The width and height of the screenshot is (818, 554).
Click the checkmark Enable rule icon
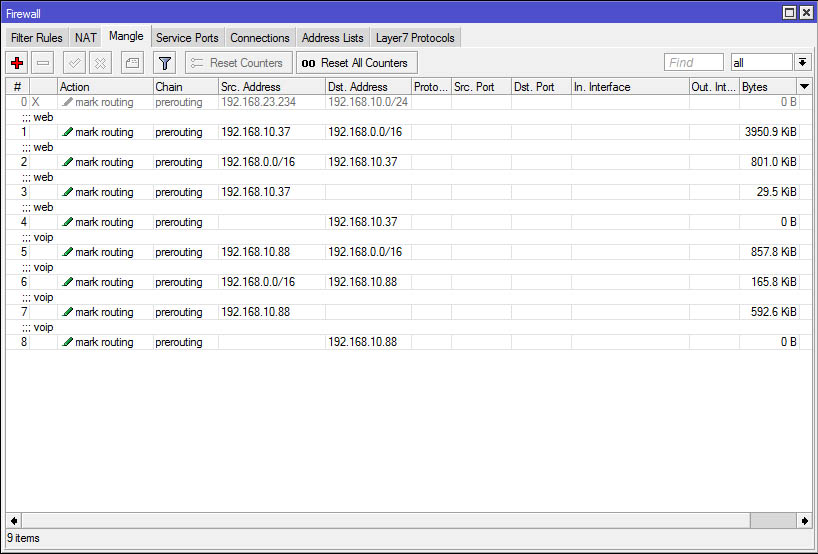pos(74,63)
